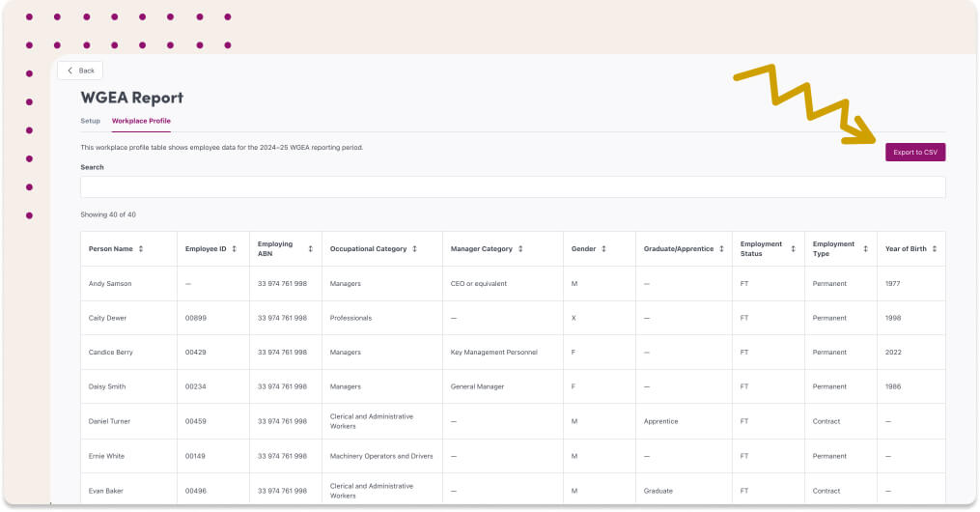The width and height of the screenshot is (980, 512).
Task: Click employee ID 00234
Action: 196,387
